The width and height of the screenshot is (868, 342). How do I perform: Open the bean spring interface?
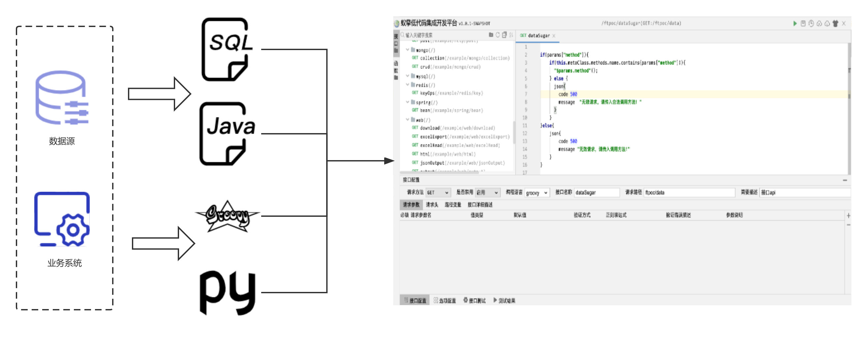coord(447,110)
